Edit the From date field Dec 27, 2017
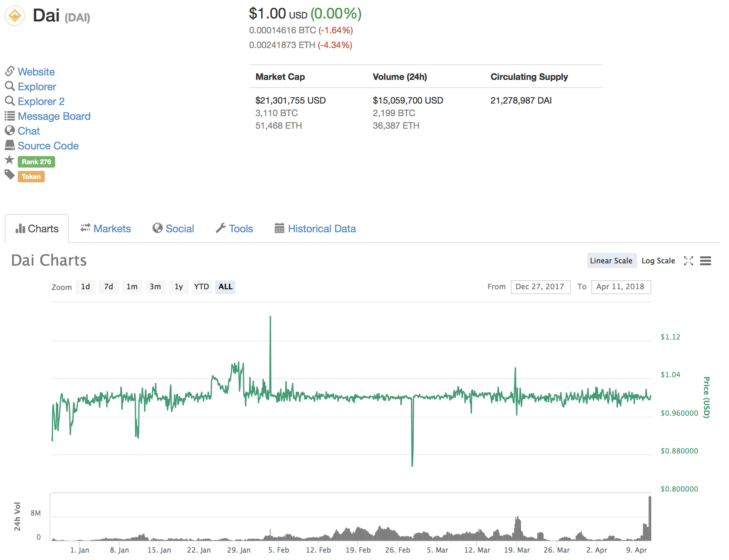Screen dimensions: 729x560 [x=540, y=287]
